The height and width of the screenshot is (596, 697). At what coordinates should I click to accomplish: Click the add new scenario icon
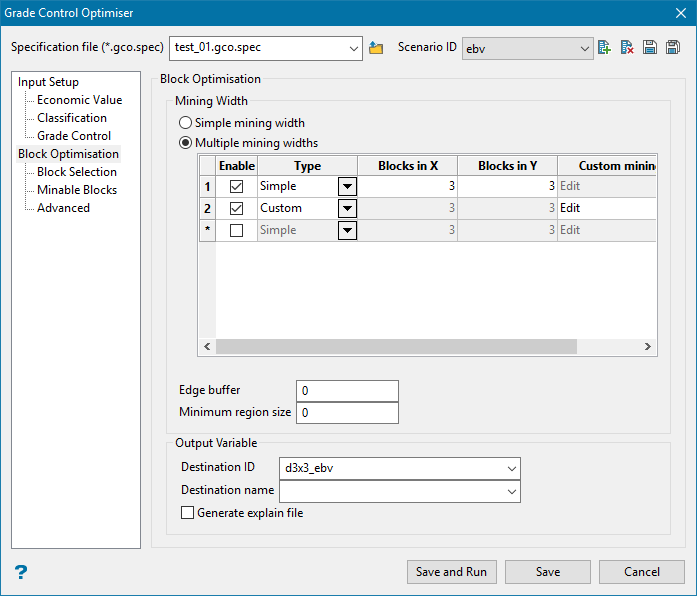coord(604,48)
